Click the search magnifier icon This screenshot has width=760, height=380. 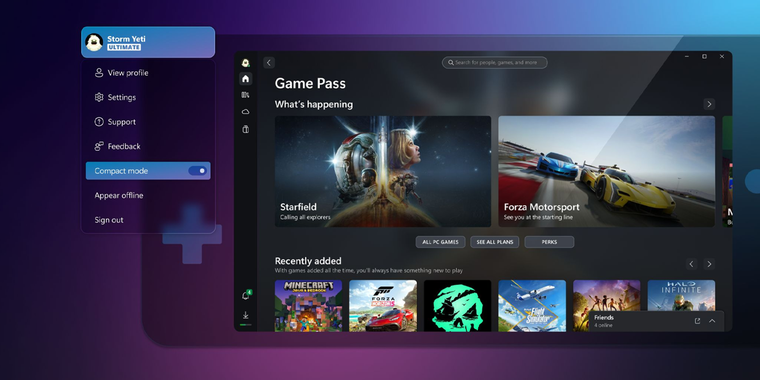(x=451, y=63)
